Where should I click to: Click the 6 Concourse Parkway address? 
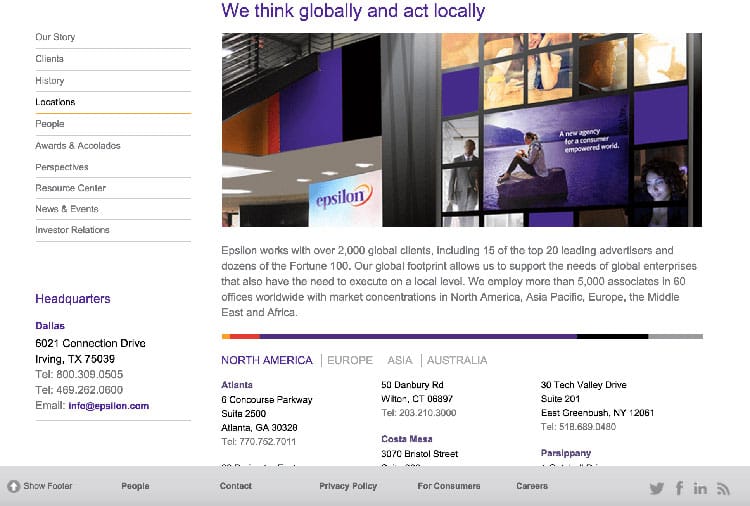tap(266, 399)
